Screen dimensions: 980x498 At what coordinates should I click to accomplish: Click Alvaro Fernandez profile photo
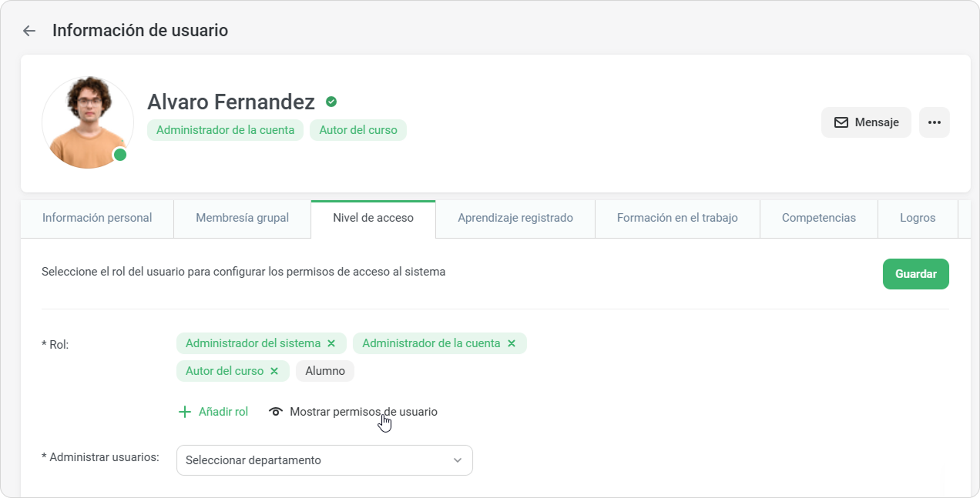[x=87, y=122]
